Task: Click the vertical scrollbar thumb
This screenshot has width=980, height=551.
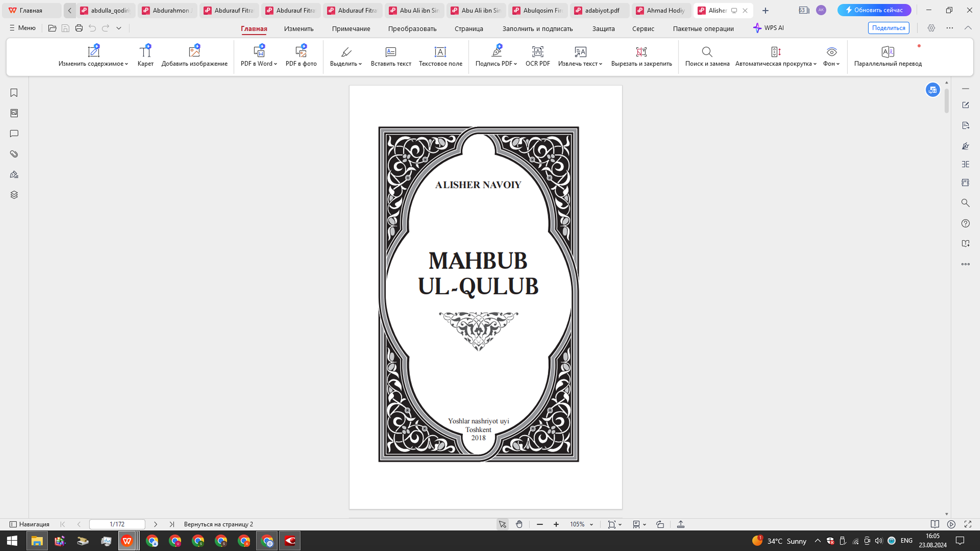Action: pos(947,101)
